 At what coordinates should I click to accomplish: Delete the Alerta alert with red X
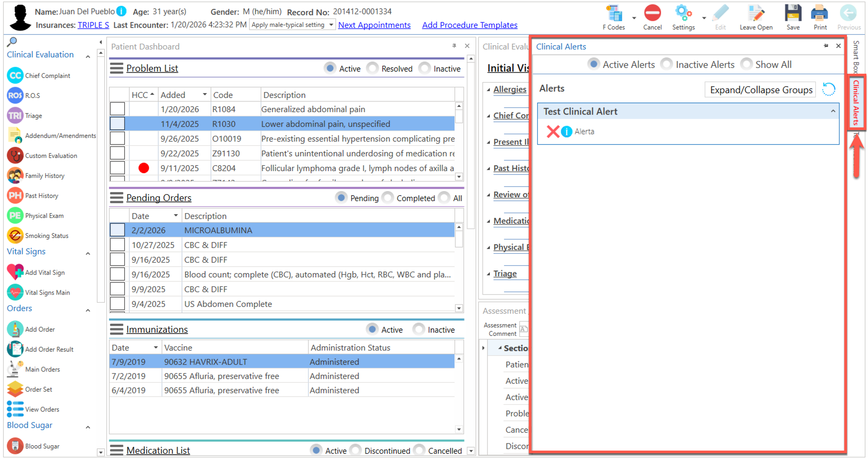553,131
